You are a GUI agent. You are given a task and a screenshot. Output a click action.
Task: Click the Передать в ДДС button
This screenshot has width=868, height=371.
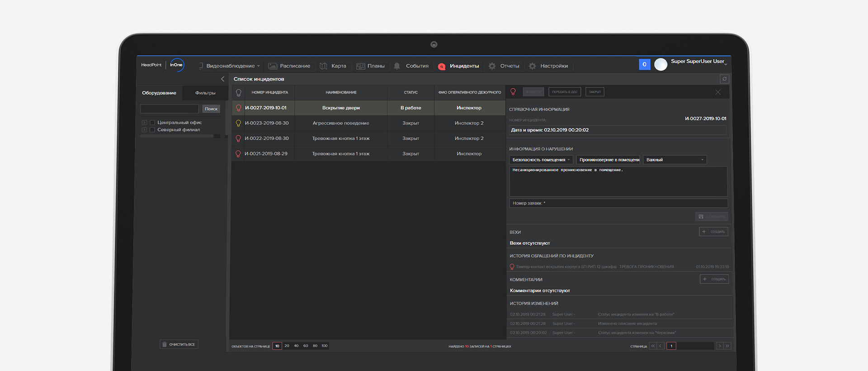click(x=565, y=92)
